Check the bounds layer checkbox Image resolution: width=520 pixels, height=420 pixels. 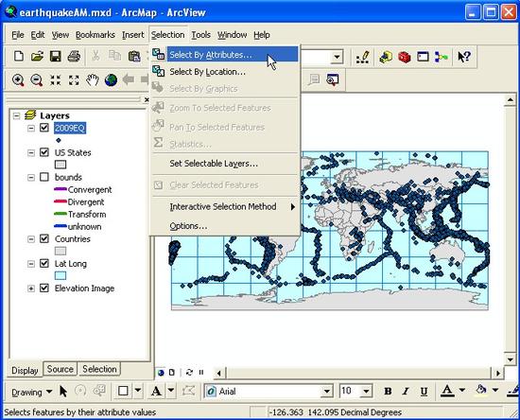click(44, 177)
